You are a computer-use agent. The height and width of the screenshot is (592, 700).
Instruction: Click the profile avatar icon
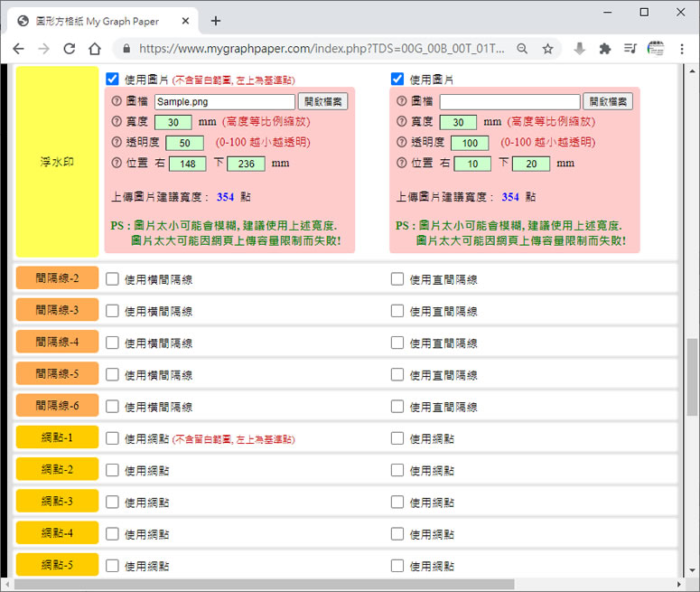click(656, 48)
